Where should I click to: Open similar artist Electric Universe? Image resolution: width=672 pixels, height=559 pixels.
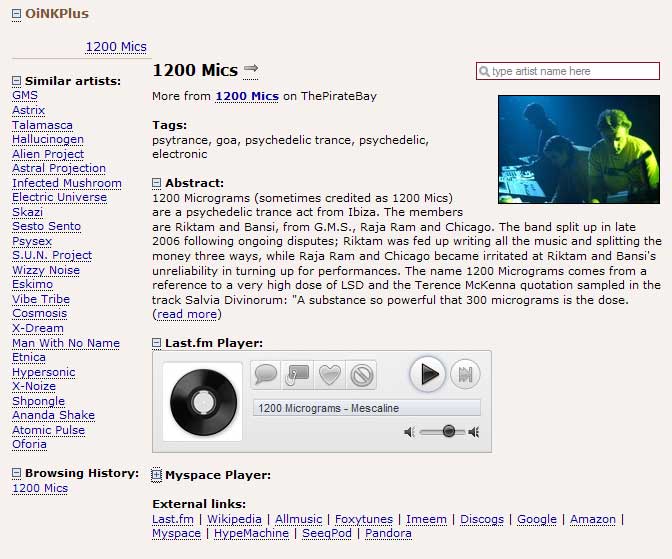[60, 197]
